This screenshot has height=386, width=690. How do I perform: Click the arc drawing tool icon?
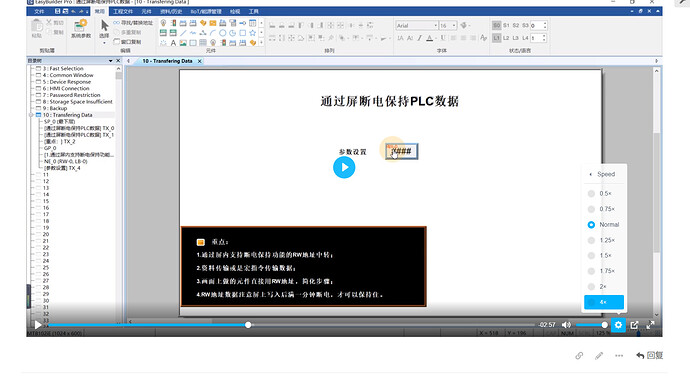click(x=213, y=33)
